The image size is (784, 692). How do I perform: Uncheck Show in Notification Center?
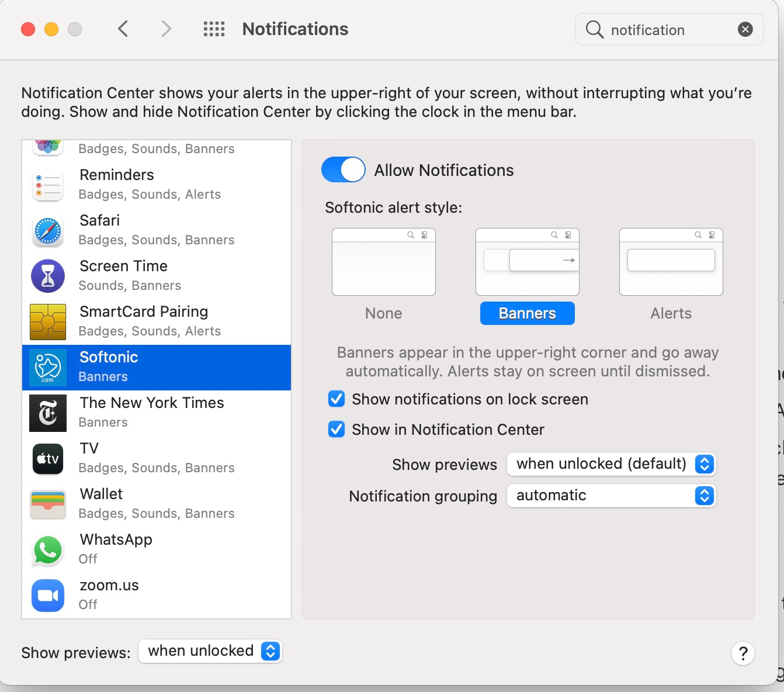pyautogui.click(x=337, y=430)
